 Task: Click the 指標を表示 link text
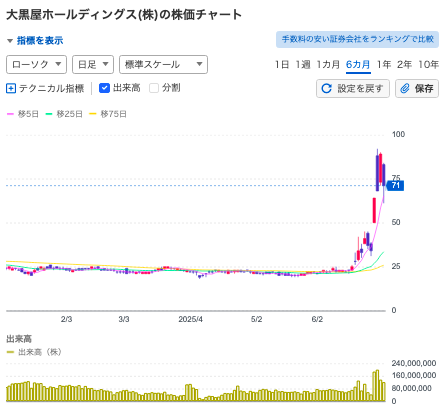point(40,41)
